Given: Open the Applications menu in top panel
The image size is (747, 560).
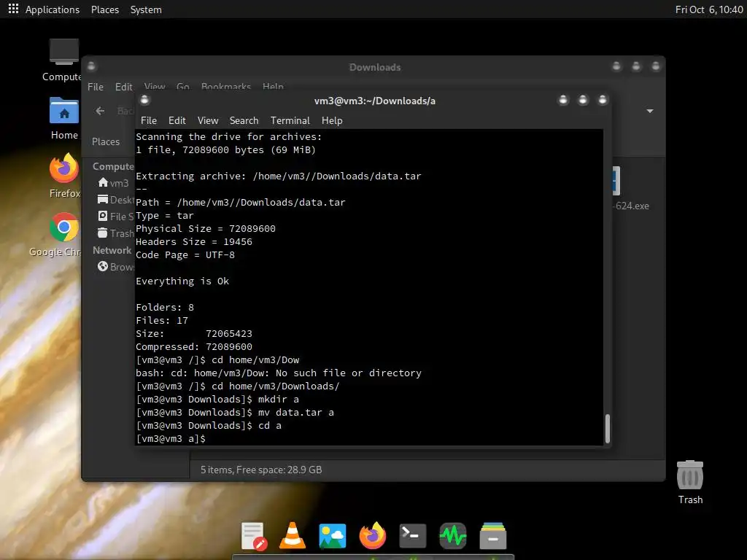Looking at the screenshot, I should [53, 9].
